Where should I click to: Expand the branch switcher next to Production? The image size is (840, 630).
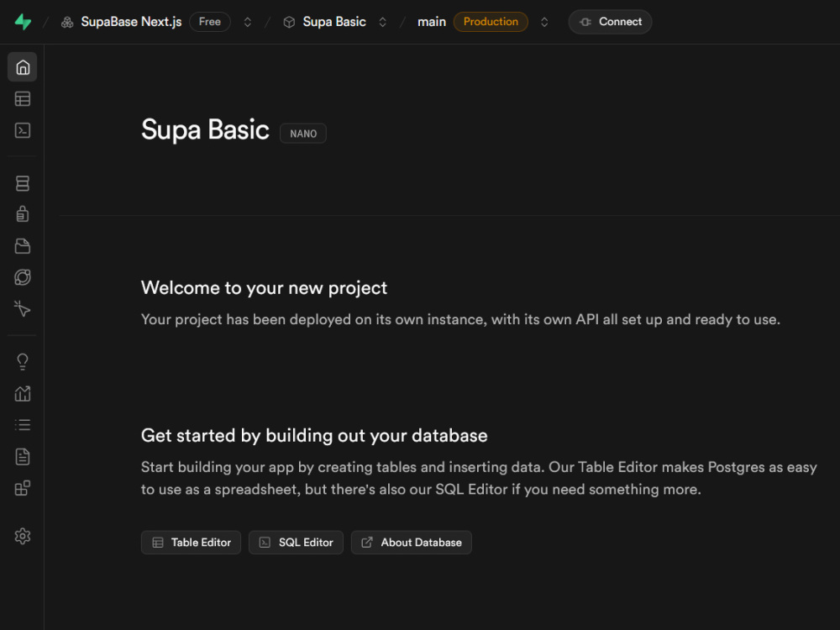544,22
